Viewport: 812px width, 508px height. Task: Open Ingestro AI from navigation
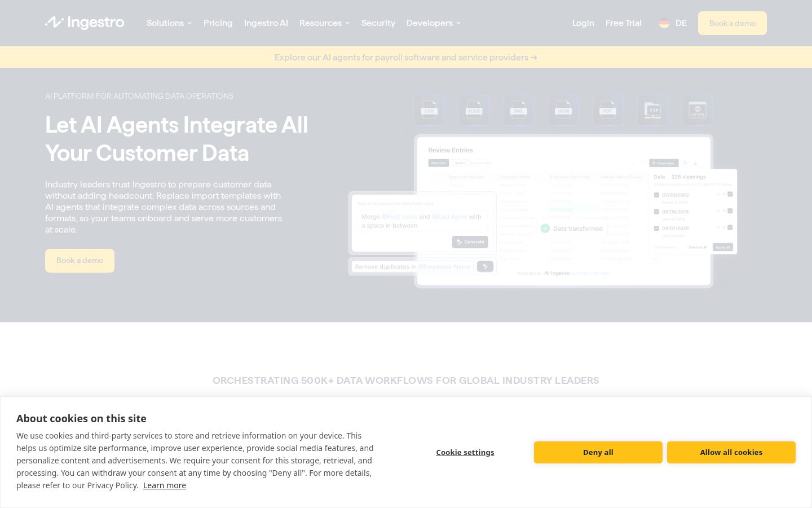click(x=266, y=23)
